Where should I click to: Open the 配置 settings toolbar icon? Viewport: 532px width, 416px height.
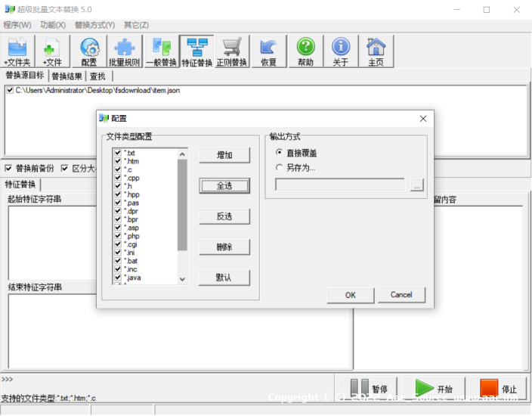[89, 51]
